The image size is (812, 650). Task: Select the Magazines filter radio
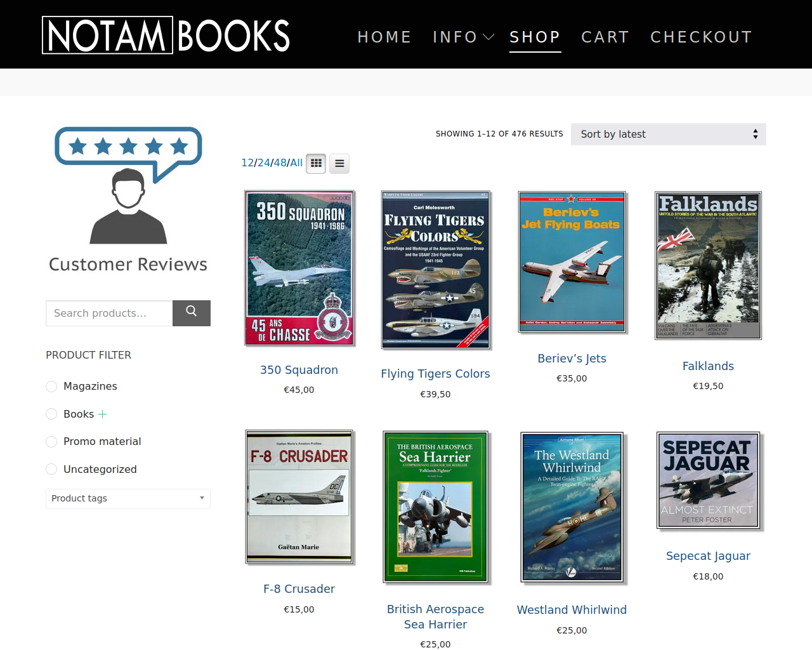coord(51,387)
